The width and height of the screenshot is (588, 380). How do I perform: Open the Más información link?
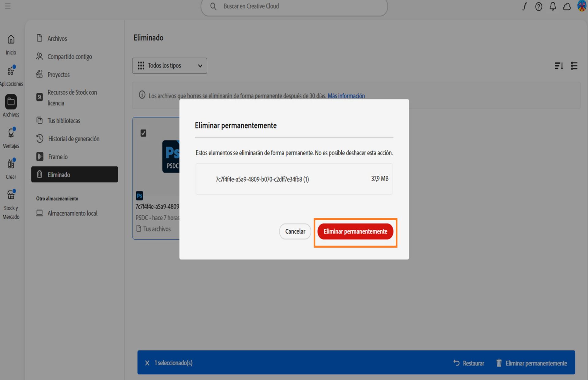point(346,96)
